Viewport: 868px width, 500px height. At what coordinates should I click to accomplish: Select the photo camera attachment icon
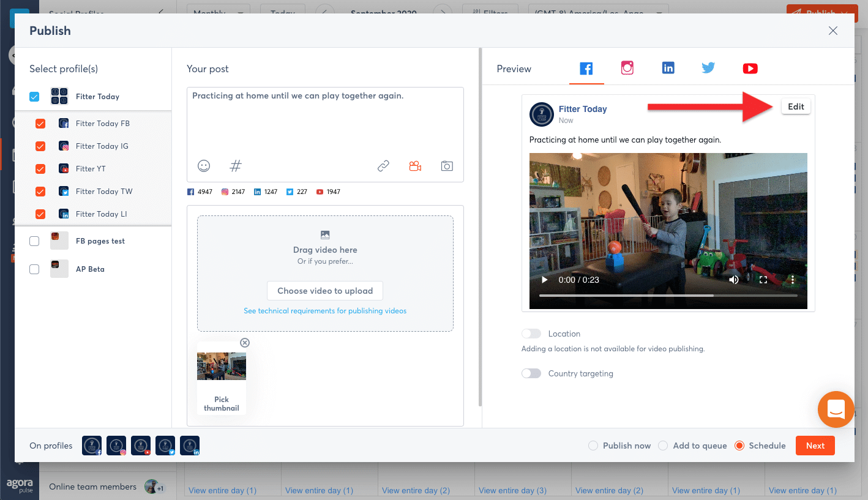click(447, 166)
